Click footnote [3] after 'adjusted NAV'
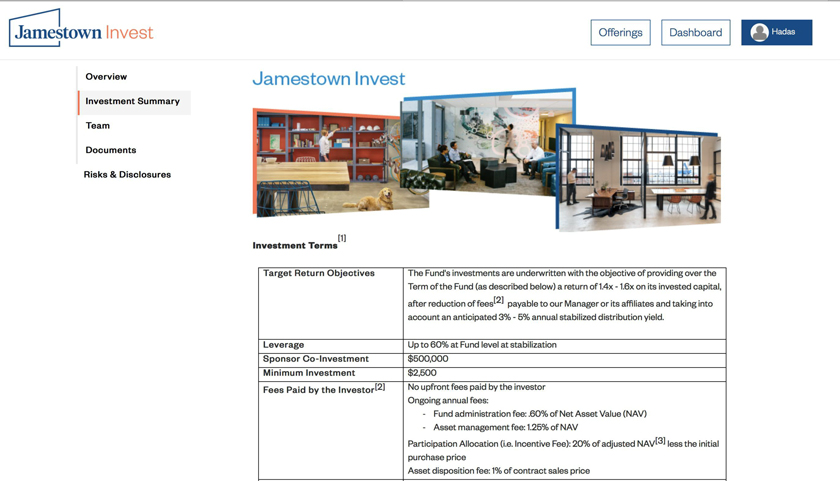840x481 pixels. pyautogui.click(x=660, y=440)
